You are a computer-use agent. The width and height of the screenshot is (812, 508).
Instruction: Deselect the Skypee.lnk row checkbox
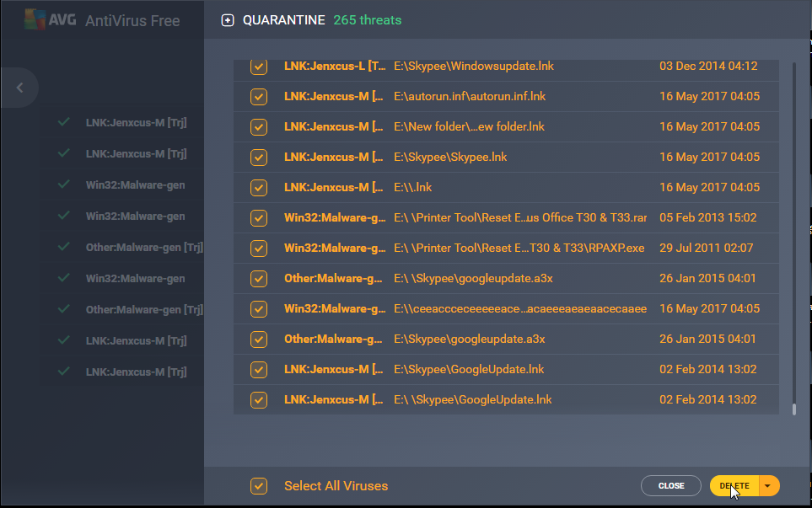coord(258,158)
